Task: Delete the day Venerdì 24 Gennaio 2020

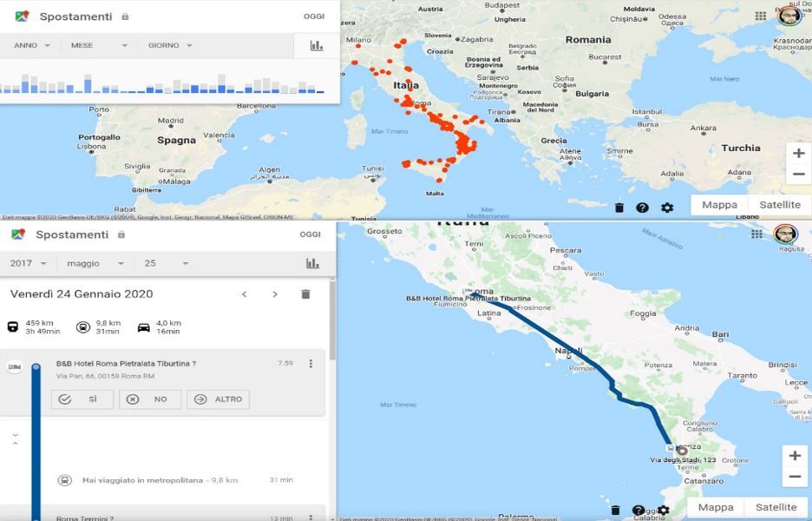Action: pos(305,294)
